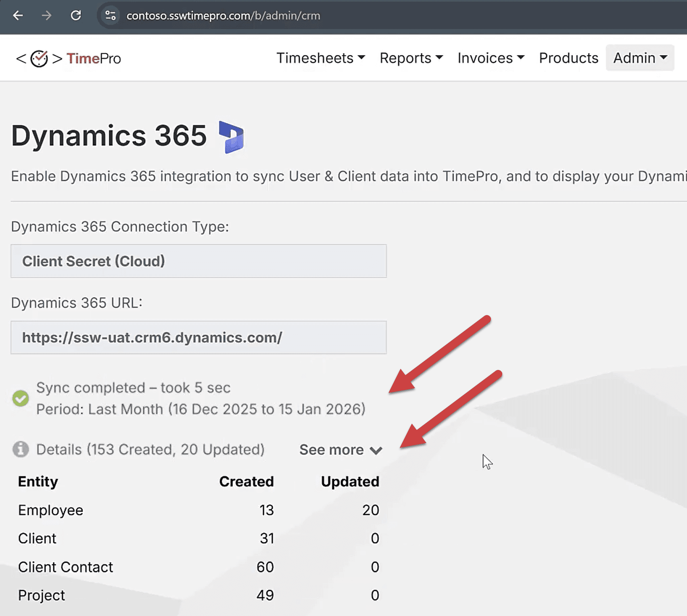Toggle the See more details expander
The width and height of the screenshot is (687, 616).
341,450
